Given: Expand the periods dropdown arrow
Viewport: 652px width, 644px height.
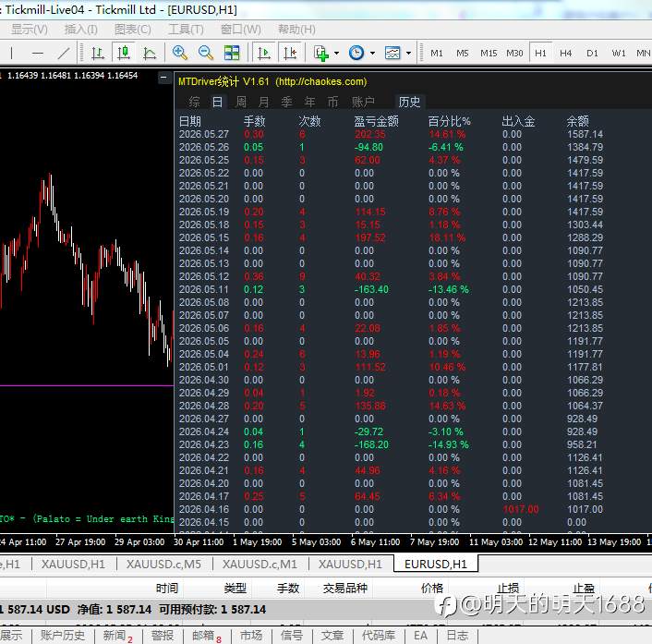Looking at the screenshot, I should [x=372, y=54].
